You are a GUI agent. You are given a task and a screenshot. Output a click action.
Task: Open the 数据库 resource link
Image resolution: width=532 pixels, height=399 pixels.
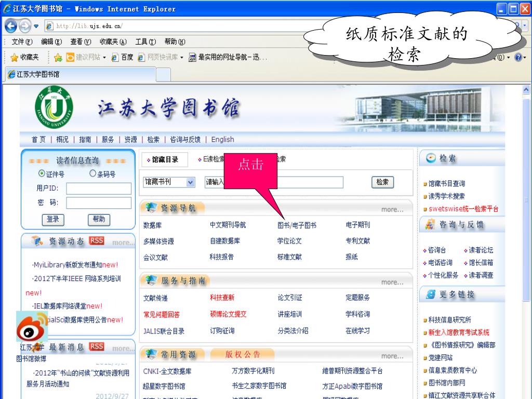[152, 225]
